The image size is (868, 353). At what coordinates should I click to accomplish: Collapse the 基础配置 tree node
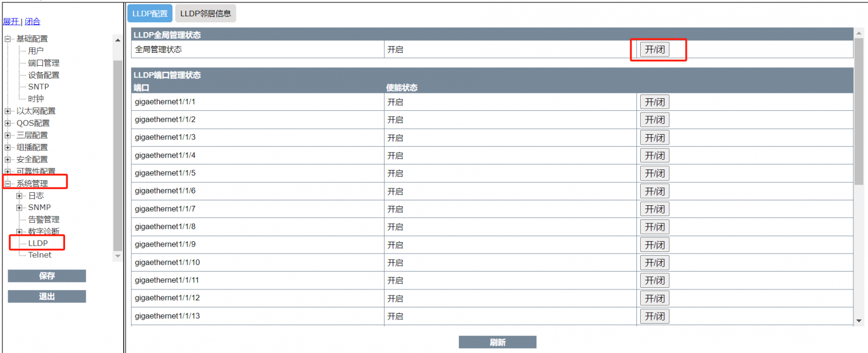tap(8, 39)
